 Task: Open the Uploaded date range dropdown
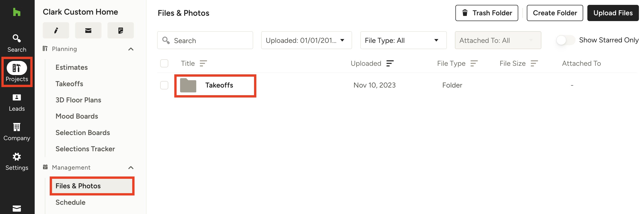307,40
